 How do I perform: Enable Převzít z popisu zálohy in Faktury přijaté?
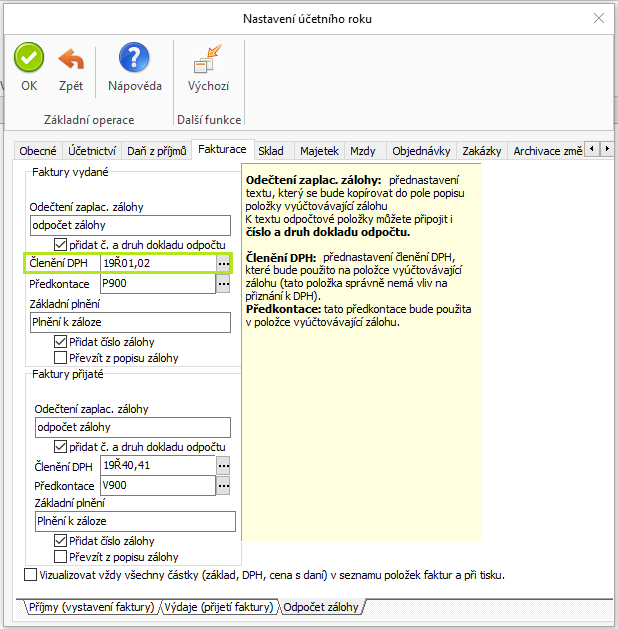(60, 556)
